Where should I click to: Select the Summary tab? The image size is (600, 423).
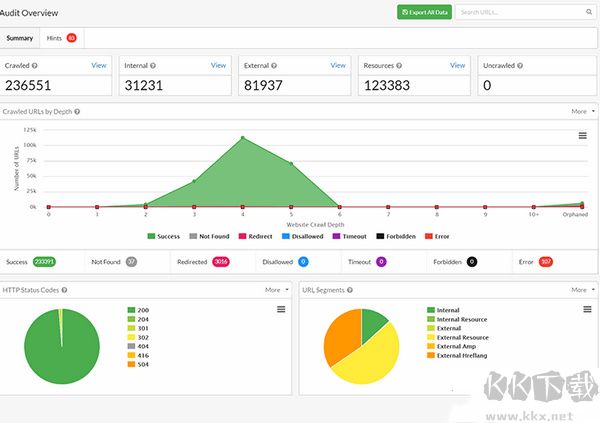point(20,38)
